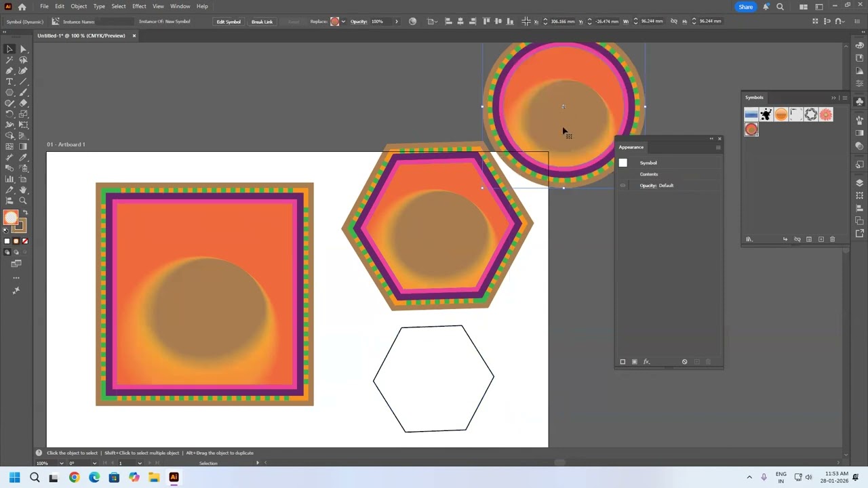The width and height of the screenshot is (868, 488).
Task: Open the Object menu
Action: pos(79,6)
